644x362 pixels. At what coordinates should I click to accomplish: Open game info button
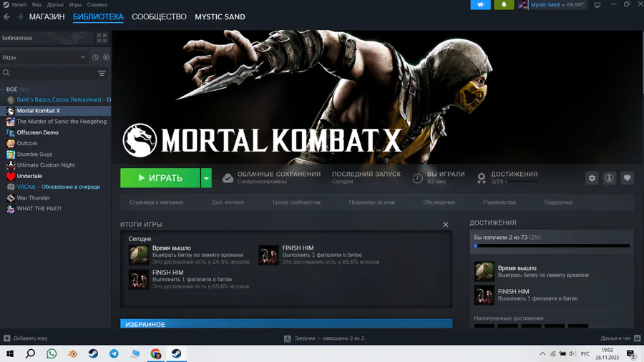(610, 178)
